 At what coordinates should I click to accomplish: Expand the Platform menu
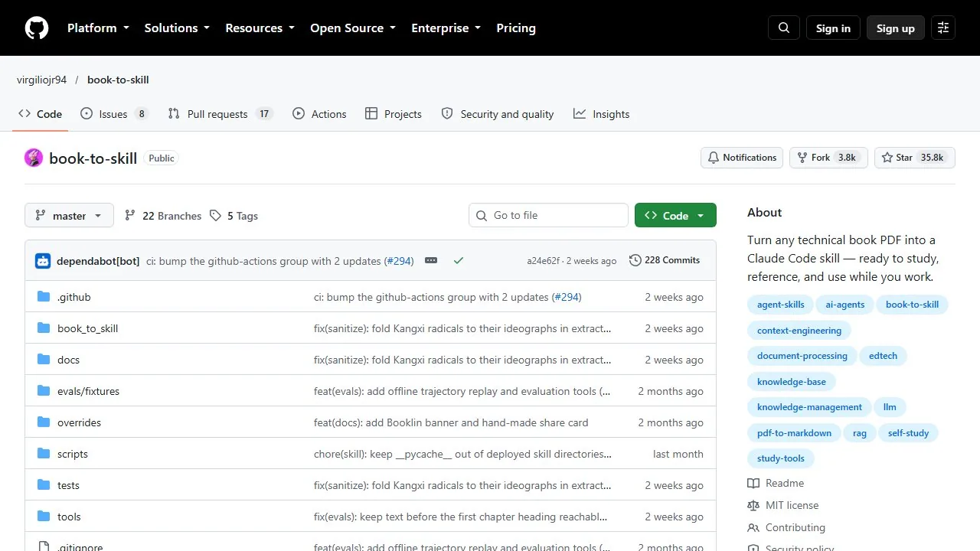click(98, 28)
